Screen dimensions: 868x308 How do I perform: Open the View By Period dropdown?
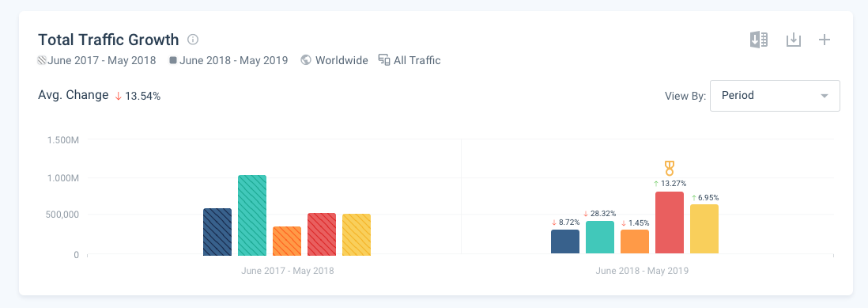775,95
